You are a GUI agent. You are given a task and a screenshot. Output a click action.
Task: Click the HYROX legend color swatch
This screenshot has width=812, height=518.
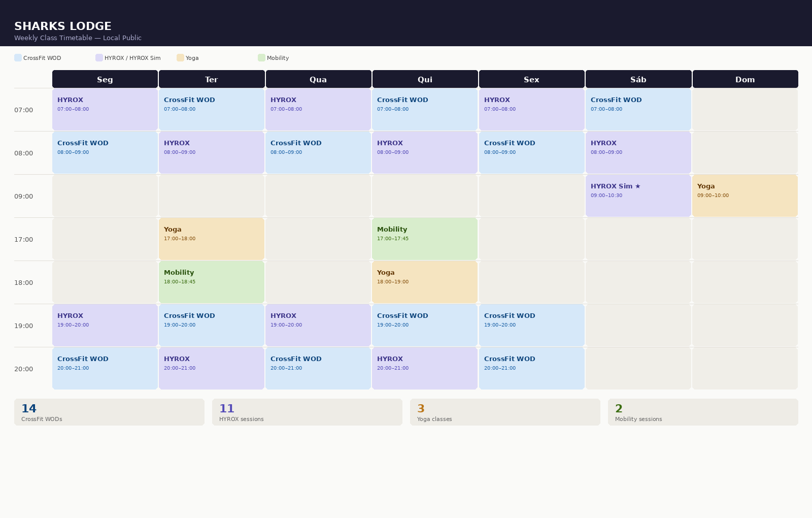click(99, 58)
